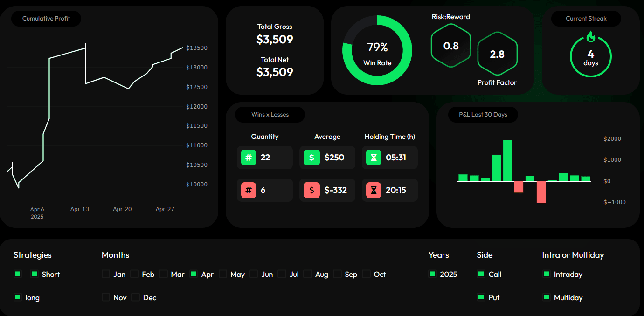Click the red dollar icon beside $-332
Viewport: 644px width, 316px height.
pyautogui.click(x=312, y=190)
